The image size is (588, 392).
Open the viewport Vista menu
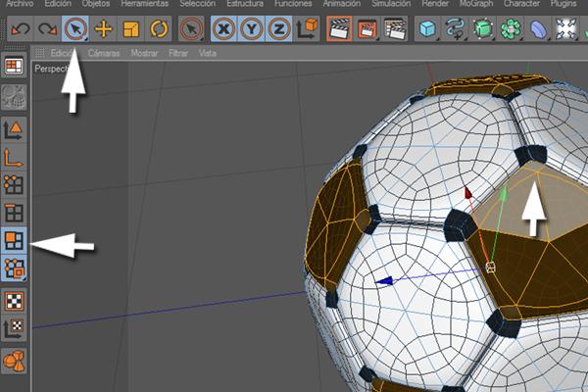208,53
